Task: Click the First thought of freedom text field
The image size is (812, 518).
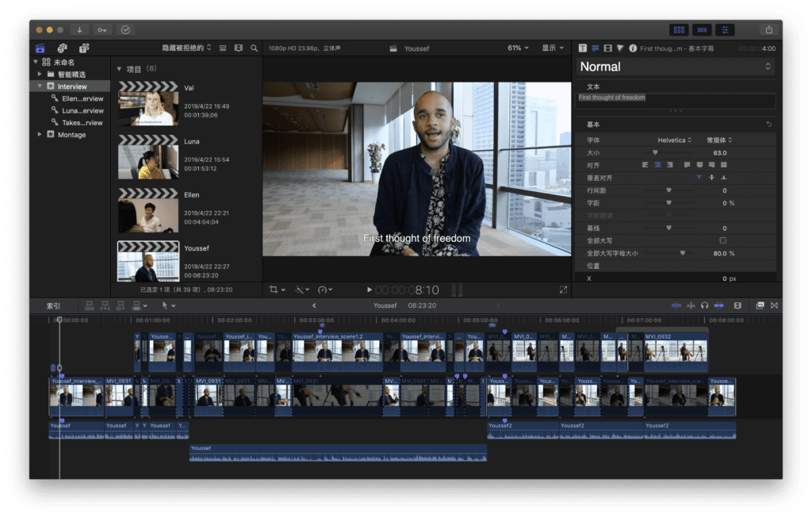Action: point(676,101)
